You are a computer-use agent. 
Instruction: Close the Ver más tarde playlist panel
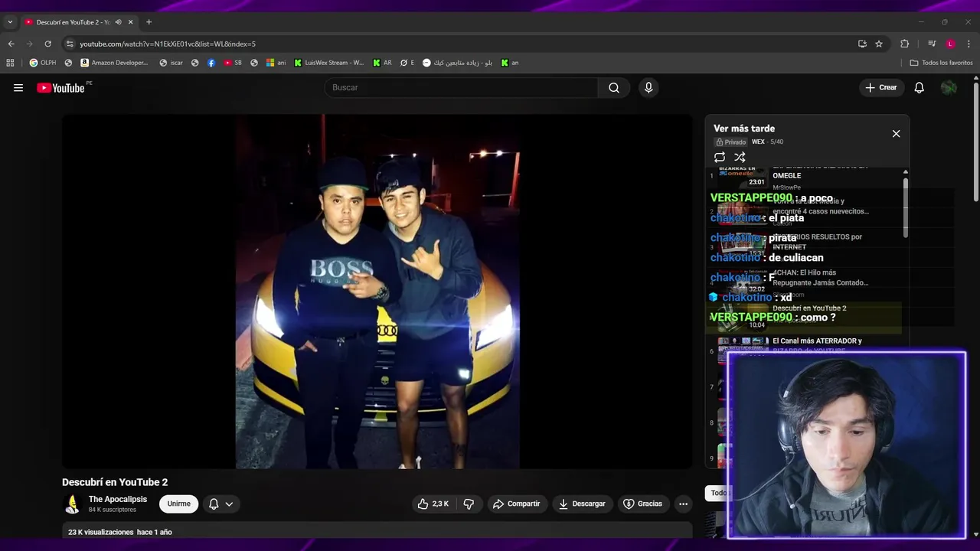click(896, 134)
